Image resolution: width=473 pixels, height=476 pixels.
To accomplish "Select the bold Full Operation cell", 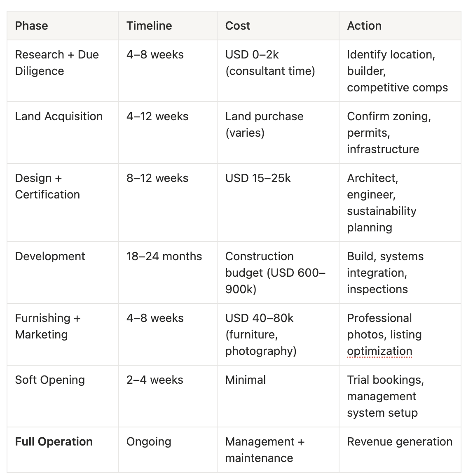I will (x=63, y=450).
